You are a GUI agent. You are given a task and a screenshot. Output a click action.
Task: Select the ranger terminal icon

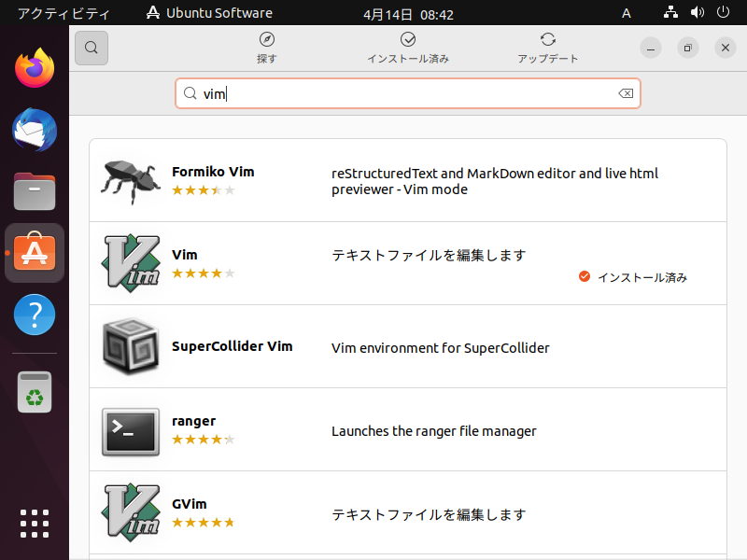tap(131, 431)
